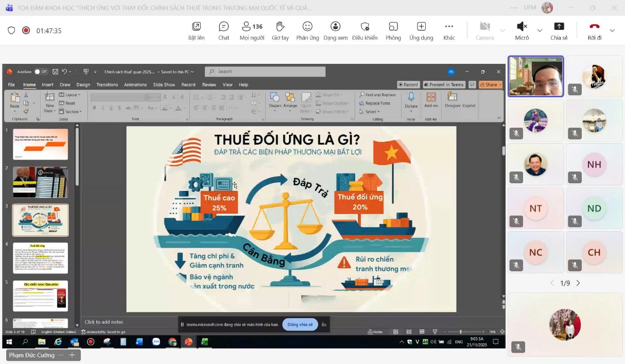Click the Ứng dụng apps icon
The width and height of the screenshot is (625, 364).
coord(421,30)
